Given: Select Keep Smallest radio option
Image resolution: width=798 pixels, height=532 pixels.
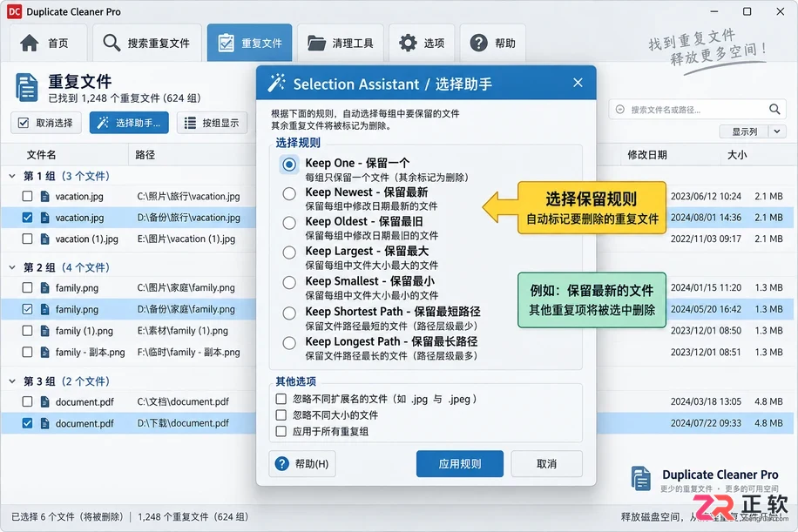Looking at the screenshot, I should coord(289,283).
